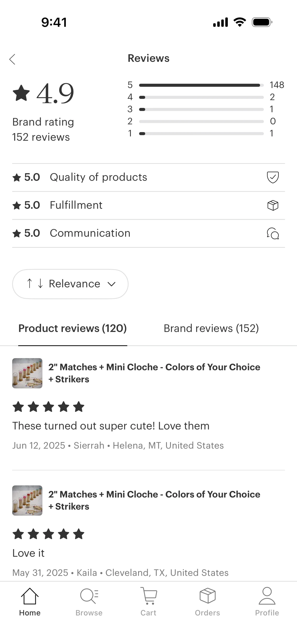Image resolution: width=297 pixels, height=644 pixels.
Task: Expand sorting with the Relevance chevron
Action: [112, 284]
